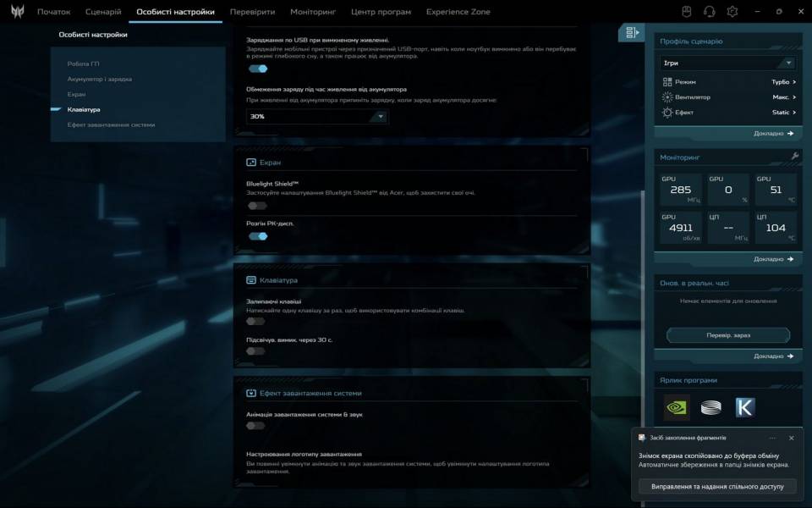This screenshot has width=812, height=508.
Task: Launch the K app shortcut icon
Action: (x=744, y=407)
